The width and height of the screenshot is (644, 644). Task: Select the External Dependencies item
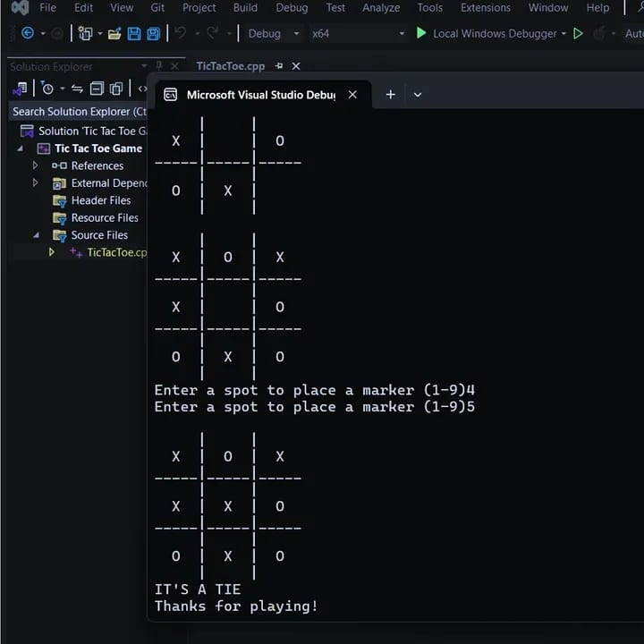point(109,182)
